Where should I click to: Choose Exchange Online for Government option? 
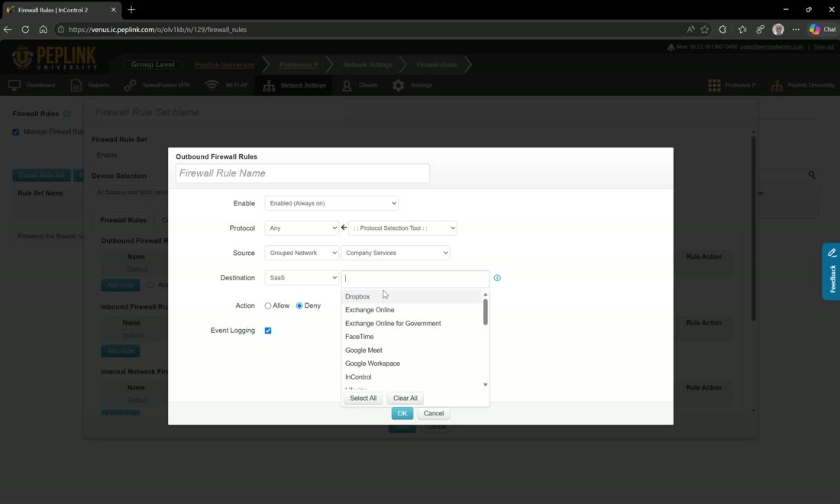[x=412, y=324]
